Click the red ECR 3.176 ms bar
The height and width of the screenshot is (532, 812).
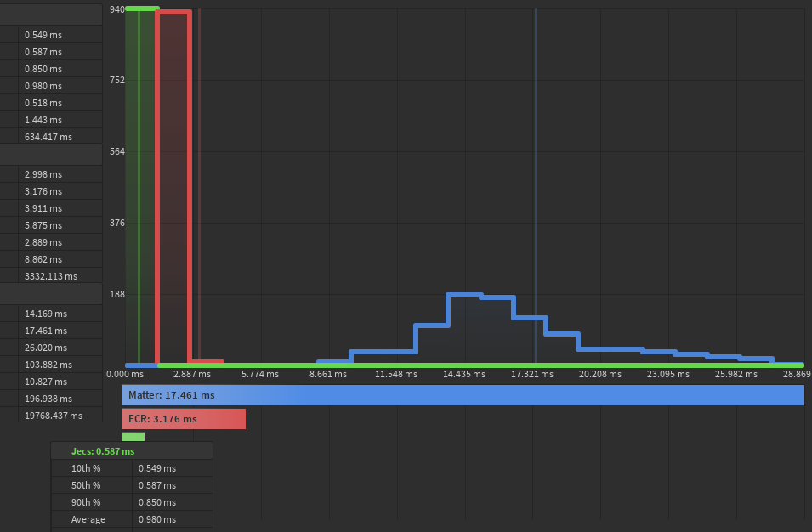click(x=184, y=419)
